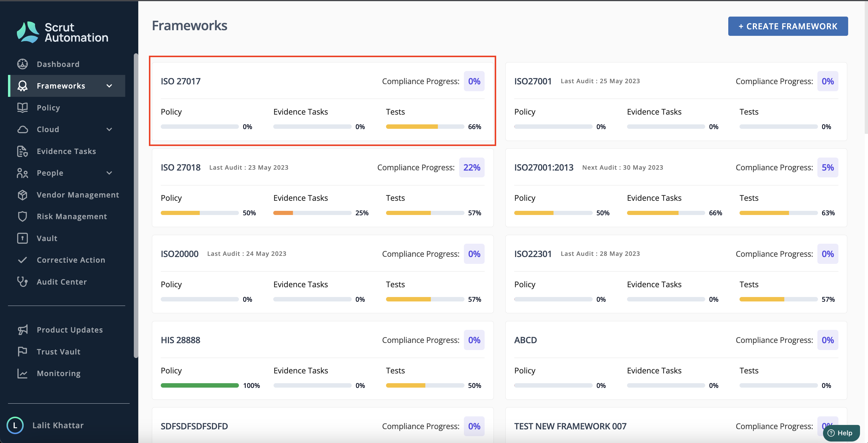
Task: Open the HIS 28888 framework title
Action: [x=181, y=340]
